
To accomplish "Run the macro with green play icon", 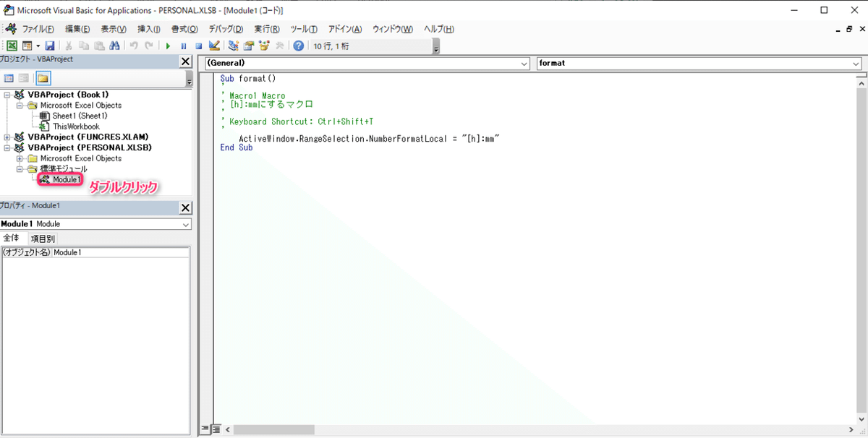I will coord(168,46).
